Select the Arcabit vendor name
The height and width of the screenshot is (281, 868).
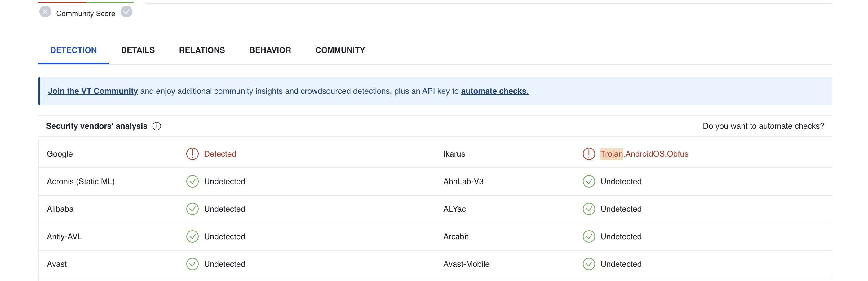pyautogui.click(x=456, y=236)
